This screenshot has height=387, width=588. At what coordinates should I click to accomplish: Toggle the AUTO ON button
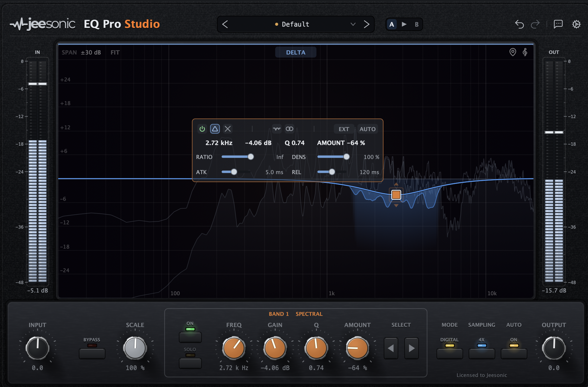click(514, 353)
